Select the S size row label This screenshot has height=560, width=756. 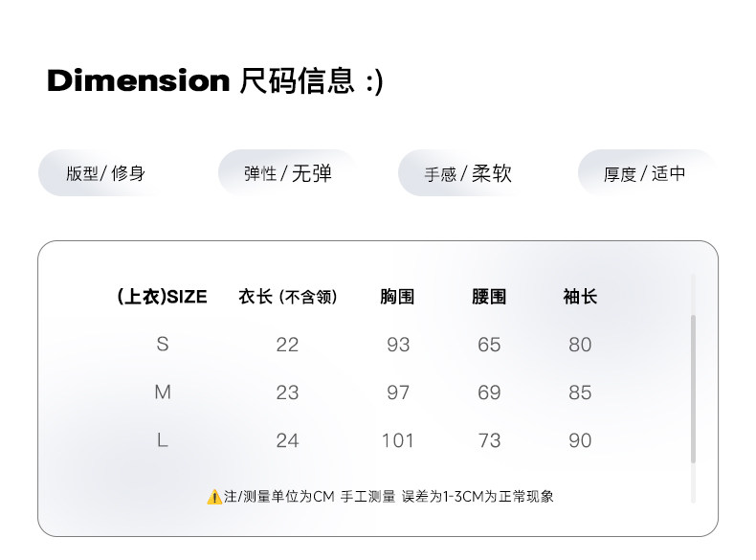tap(163, 345)
